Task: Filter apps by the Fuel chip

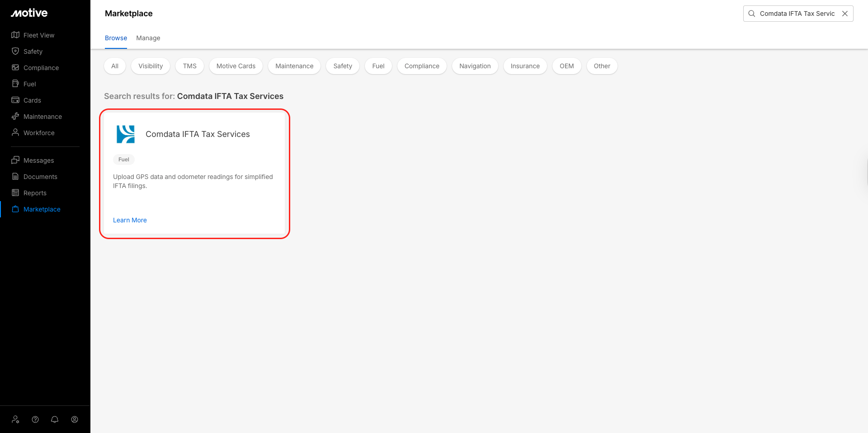Action: pyautogui.click(x=378, y=66)
